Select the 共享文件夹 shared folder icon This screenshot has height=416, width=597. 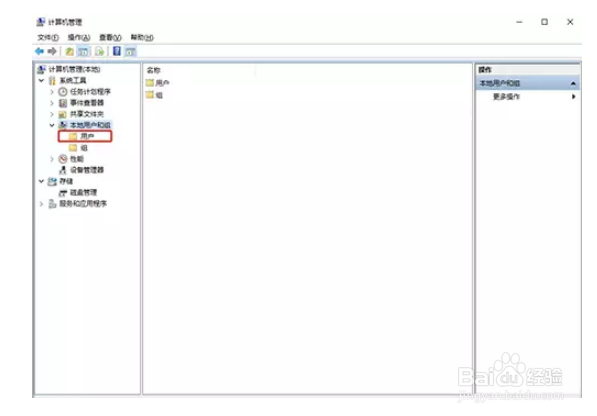click(x=63, y=114)
